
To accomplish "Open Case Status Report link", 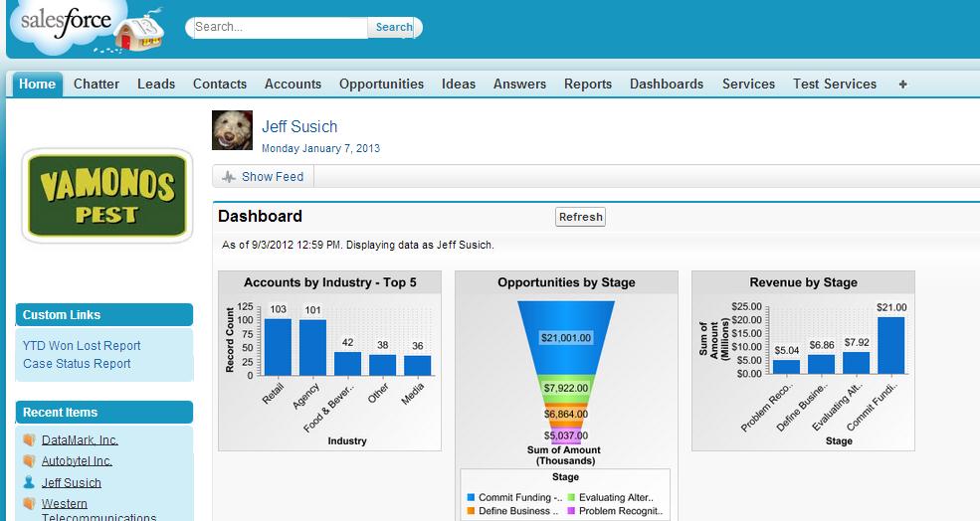I will [77, 364].
